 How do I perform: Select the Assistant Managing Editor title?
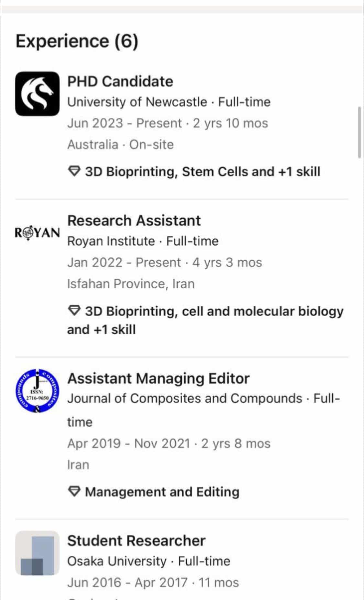[158, 378]
